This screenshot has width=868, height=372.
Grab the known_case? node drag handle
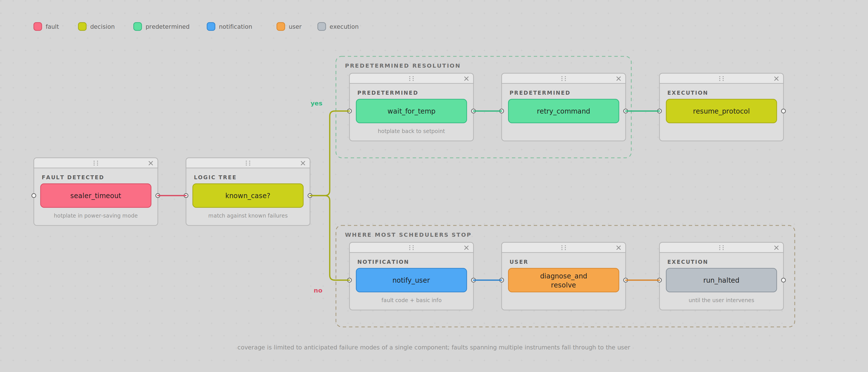[248, 163]
